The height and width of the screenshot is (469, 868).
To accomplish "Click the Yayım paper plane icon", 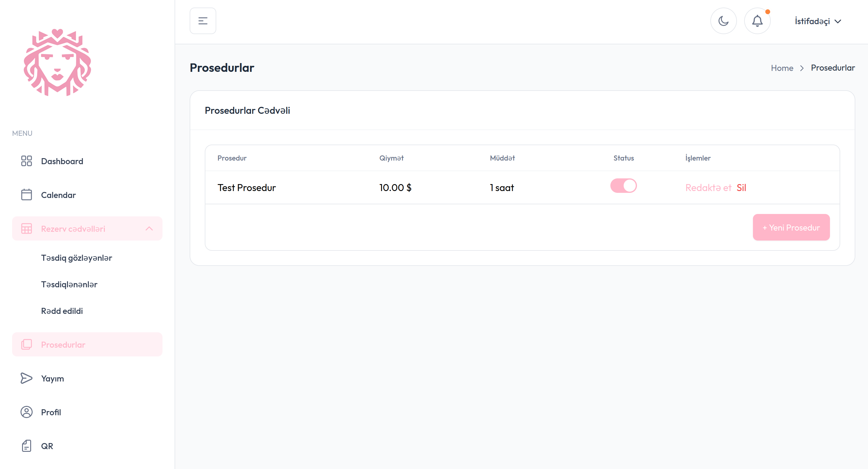I will click(26, 378).
